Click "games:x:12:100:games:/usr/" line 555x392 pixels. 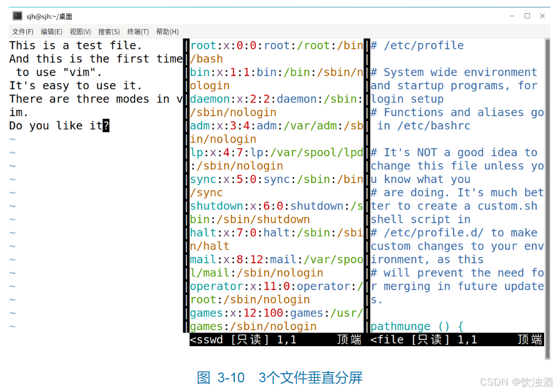[277, 313]
